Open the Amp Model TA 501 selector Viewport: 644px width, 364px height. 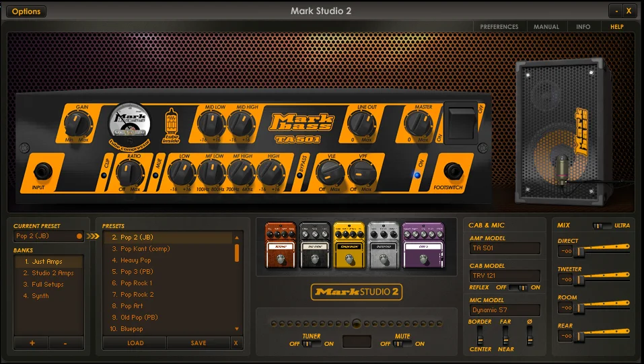pyautogui.click(x=505, y=248)
